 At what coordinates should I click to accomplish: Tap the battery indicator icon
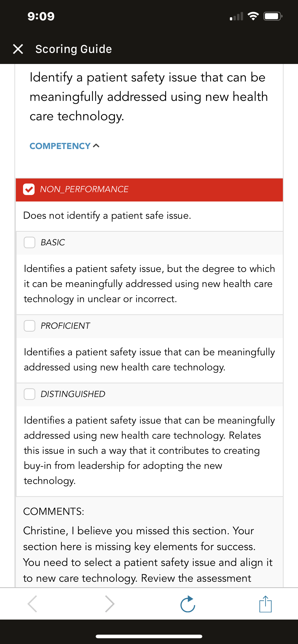pyautogui.click(x=273, y=16)
